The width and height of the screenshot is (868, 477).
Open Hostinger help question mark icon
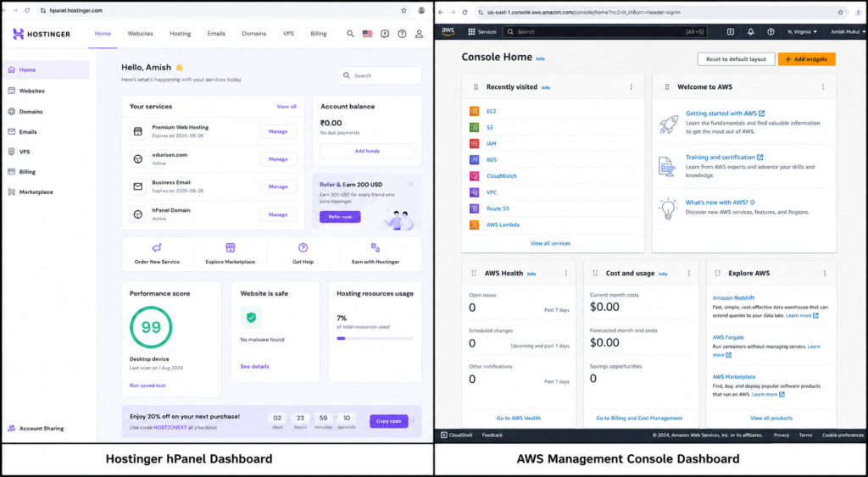(x=402, y=34)
